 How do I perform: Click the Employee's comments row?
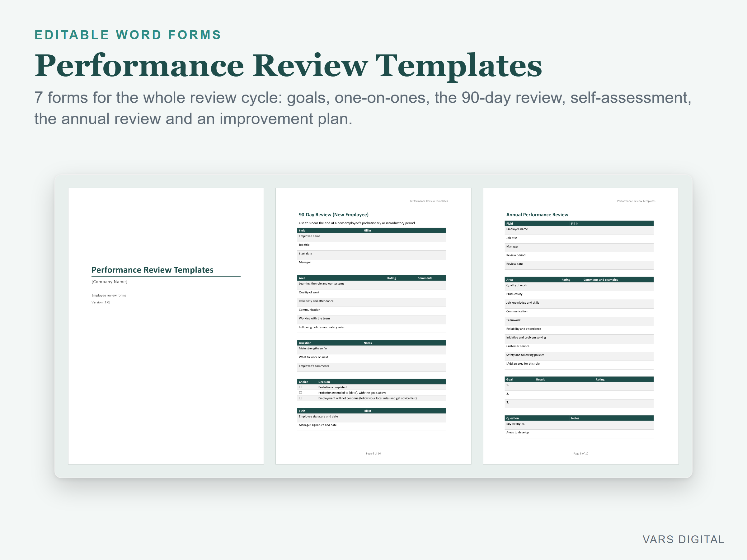pyautogui.click(x=371, y=367)
